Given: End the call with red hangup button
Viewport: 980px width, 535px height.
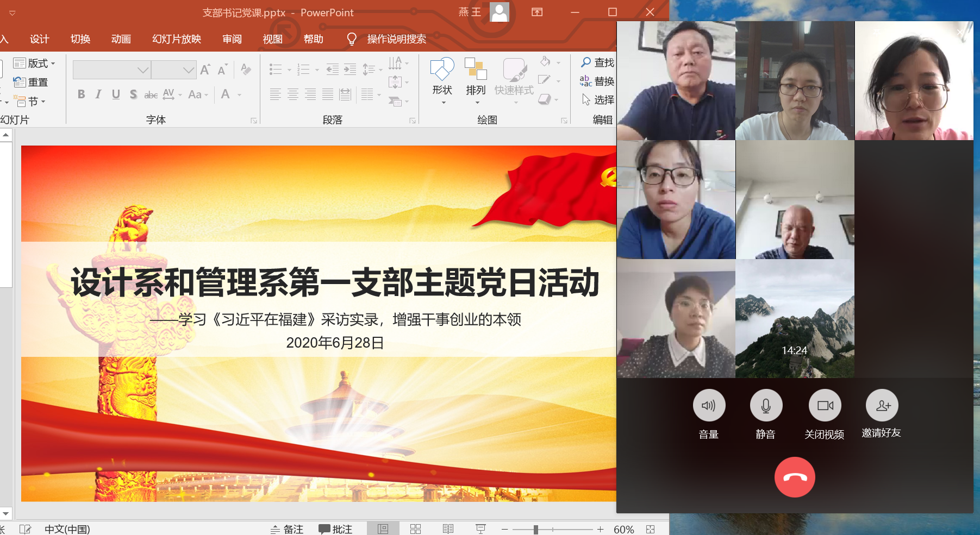Looking at the screenshot, I should click(795, 477).
